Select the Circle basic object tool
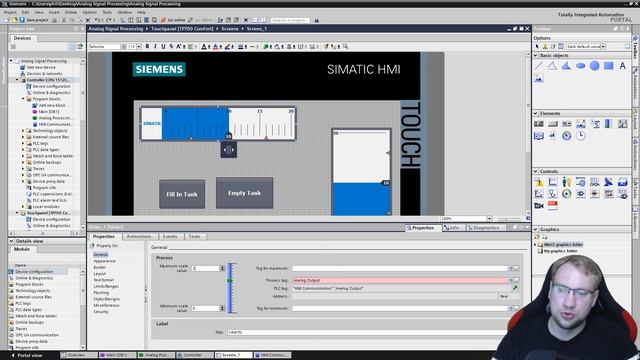 (595, 66)
